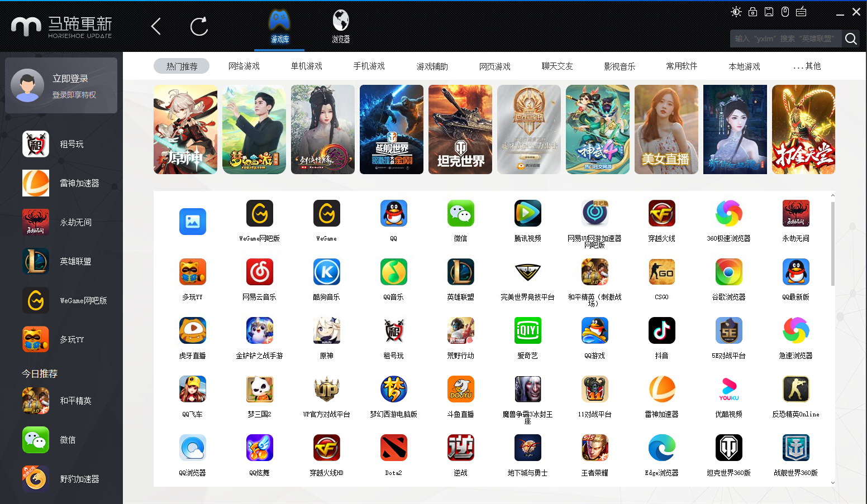Open 斗鱼直播 icon

461,389
